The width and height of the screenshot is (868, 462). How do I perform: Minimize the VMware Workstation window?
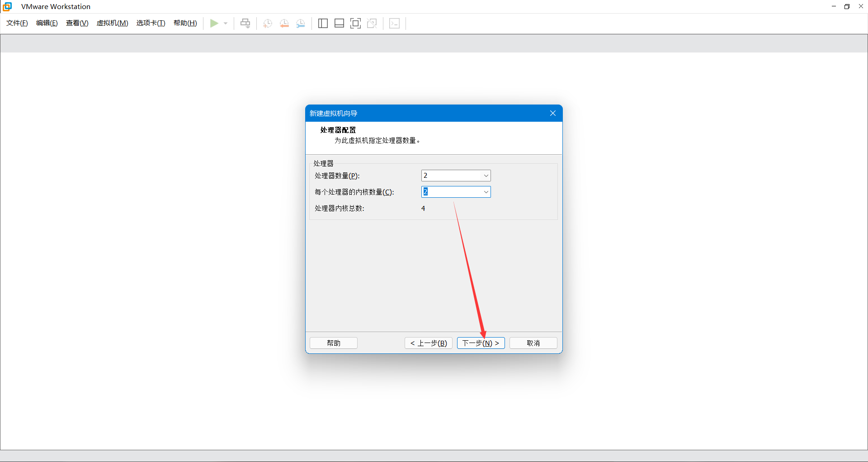(x=834, y=6)
